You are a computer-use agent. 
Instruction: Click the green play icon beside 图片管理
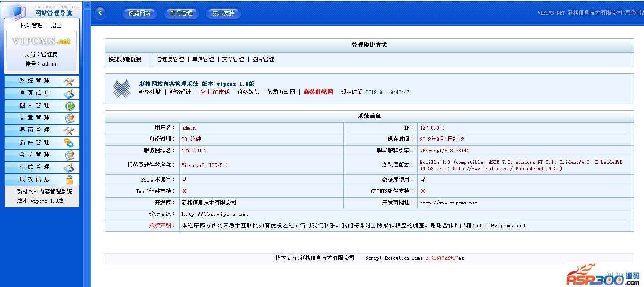point(69,106)
